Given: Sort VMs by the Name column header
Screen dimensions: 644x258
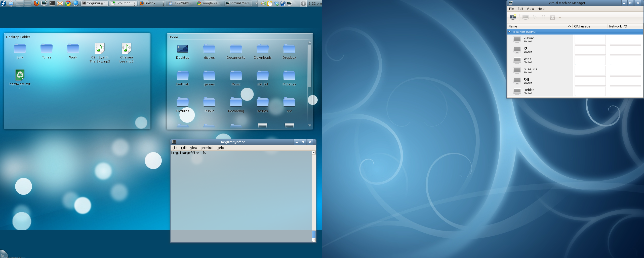Looking at the screenshot, I should pos(540,26).
